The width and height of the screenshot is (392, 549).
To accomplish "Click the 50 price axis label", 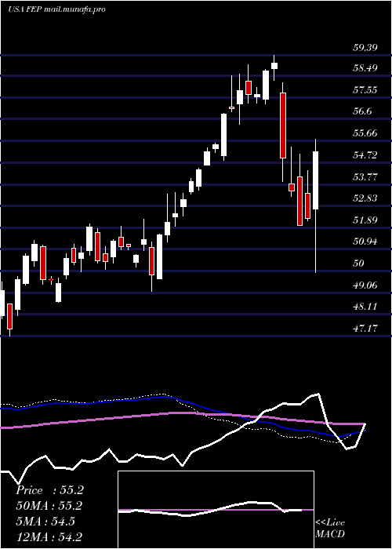I will tap(358, 263).
